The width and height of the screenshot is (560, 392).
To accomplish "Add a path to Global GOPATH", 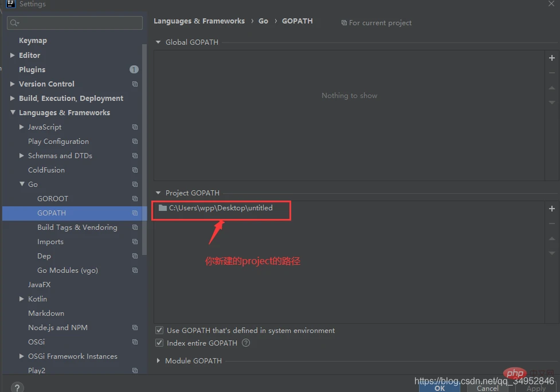I will point(552,58).
